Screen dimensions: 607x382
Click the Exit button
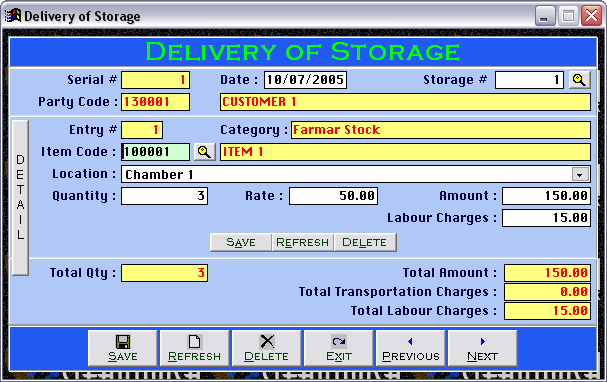pos(338,348)
